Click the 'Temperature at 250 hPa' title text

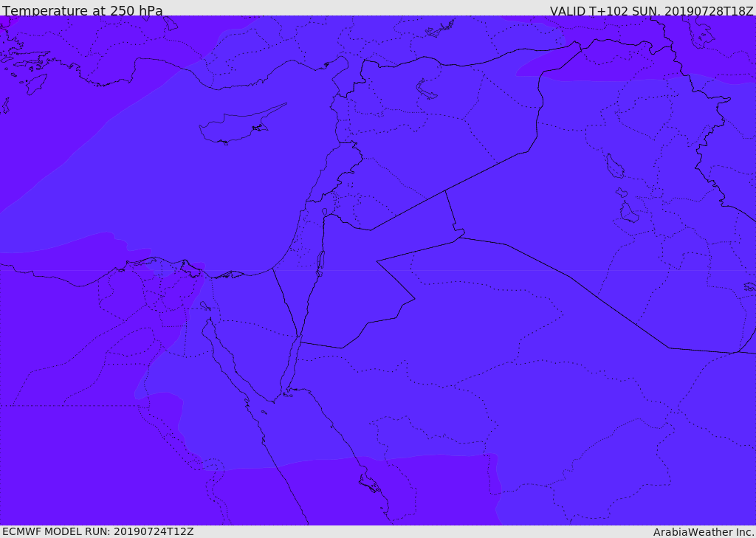[x=83, y=10]
